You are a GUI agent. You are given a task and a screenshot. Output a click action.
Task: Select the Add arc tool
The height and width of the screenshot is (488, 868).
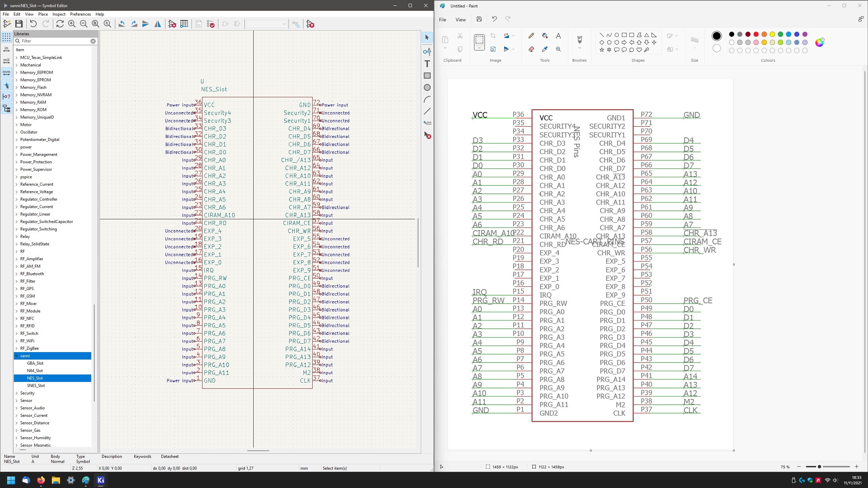click(427, 99)
